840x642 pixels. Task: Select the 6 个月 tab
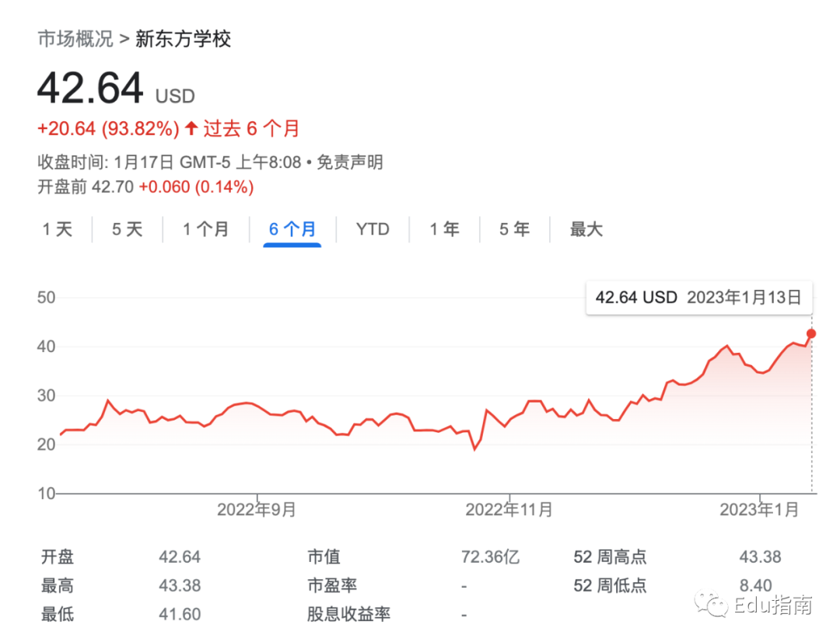[x=292, y=229]
